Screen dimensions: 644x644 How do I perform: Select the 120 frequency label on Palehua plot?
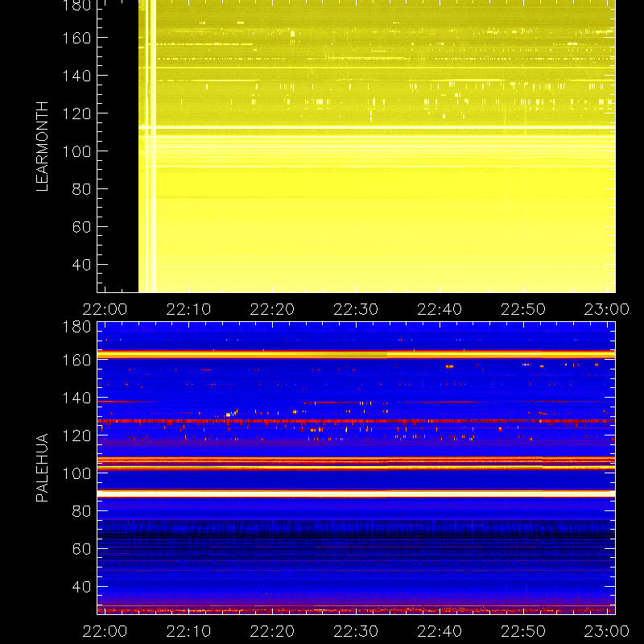point(76,436)
